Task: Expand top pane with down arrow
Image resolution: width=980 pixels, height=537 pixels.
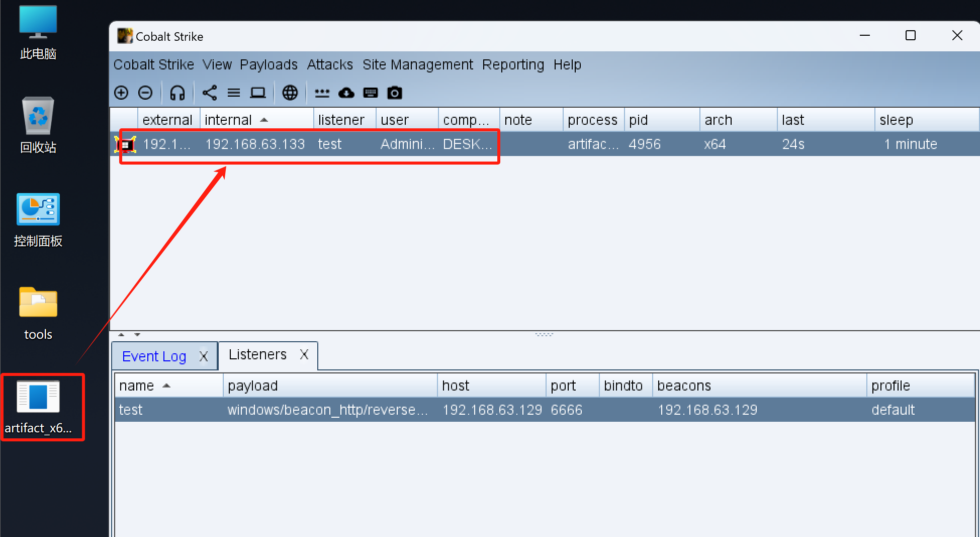Action: pyautogui.click(x=137, y=334)
